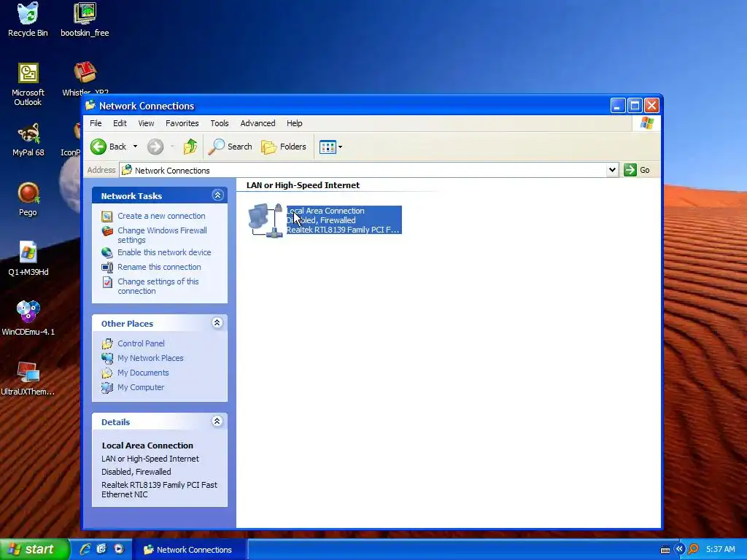The height and width of the screenshot is (560, 747).
Task: Click Change settings of this connection
Action: [x=158, y=286]
